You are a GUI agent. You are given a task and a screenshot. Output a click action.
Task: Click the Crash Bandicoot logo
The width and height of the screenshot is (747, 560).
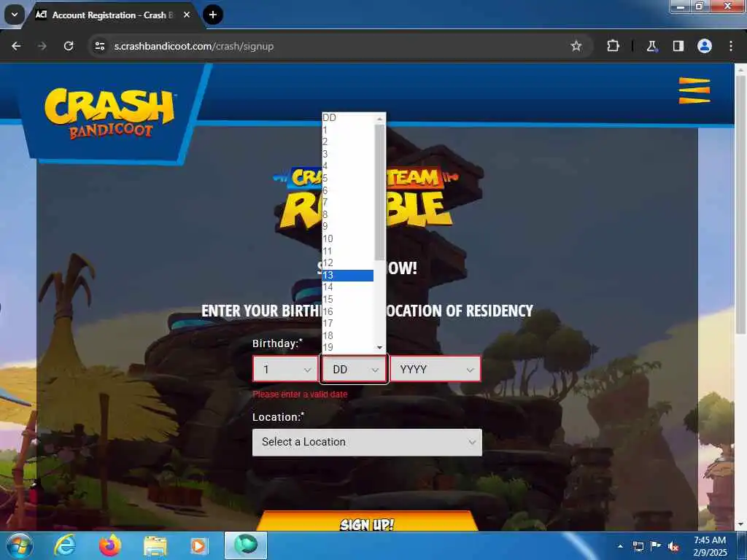(109, 113)
